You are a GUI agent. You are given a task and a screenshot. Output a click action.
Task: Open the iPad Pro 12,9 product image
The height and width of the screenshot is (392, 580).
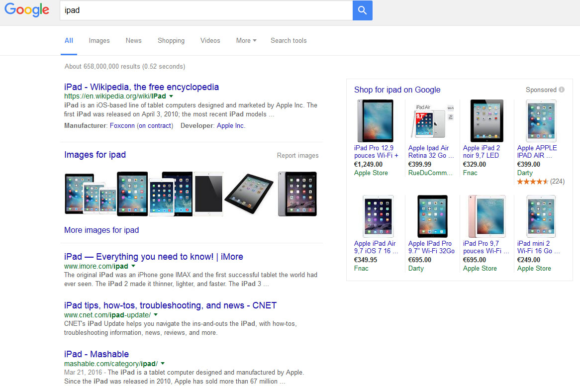coord(376,121)
